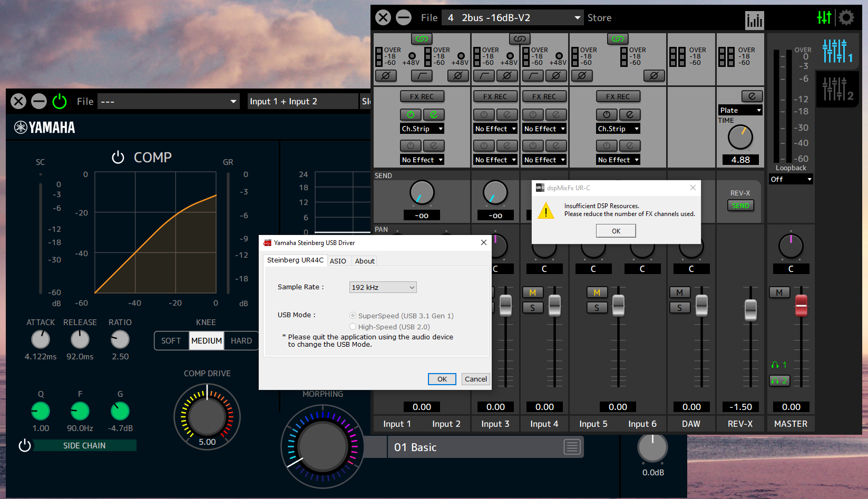Enable the high-pass filter on Input 4

[x=533, y=76]
